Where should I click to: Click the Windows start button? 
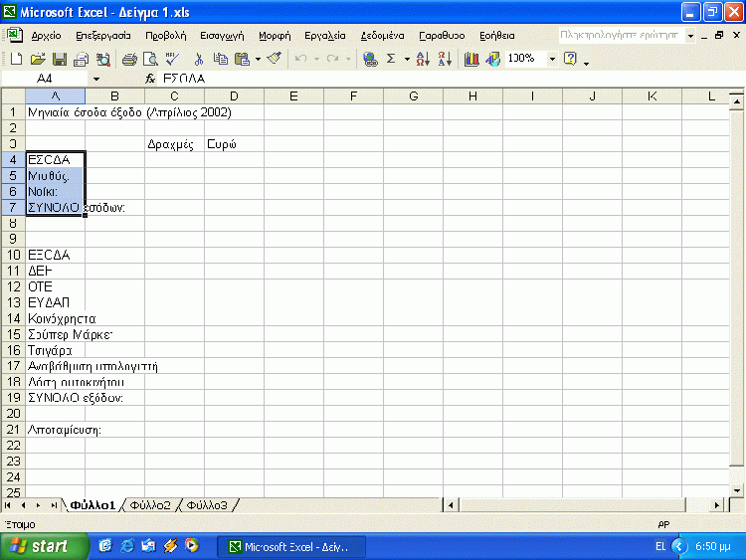coord(44,546)
